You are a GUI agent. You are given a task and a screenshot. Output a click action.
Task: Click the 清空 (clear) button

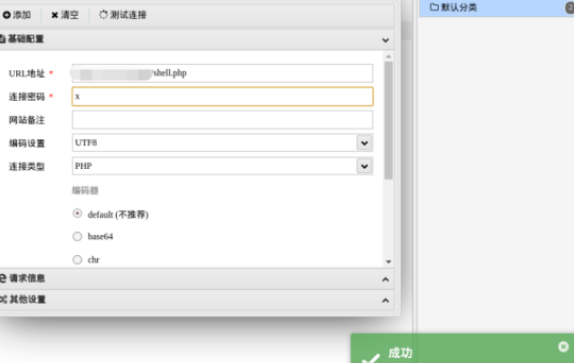(x=65, y=15)
